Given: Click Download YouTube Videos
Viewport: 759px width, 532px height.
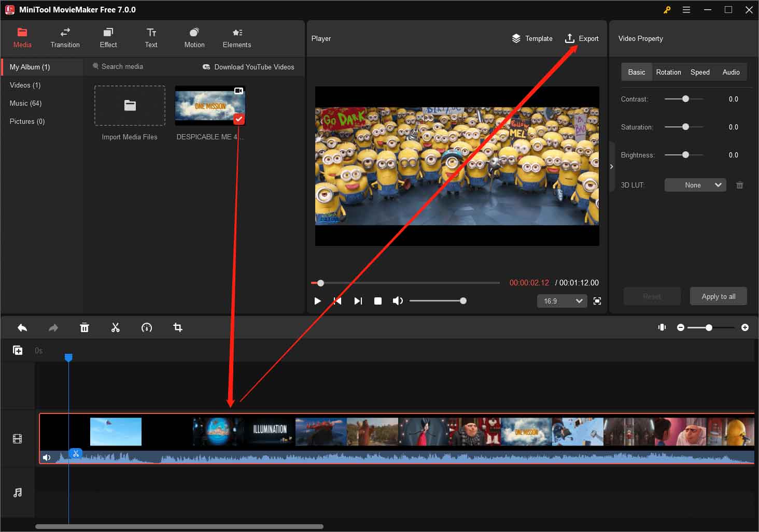Looking at the screenshot, I should 254,67.
